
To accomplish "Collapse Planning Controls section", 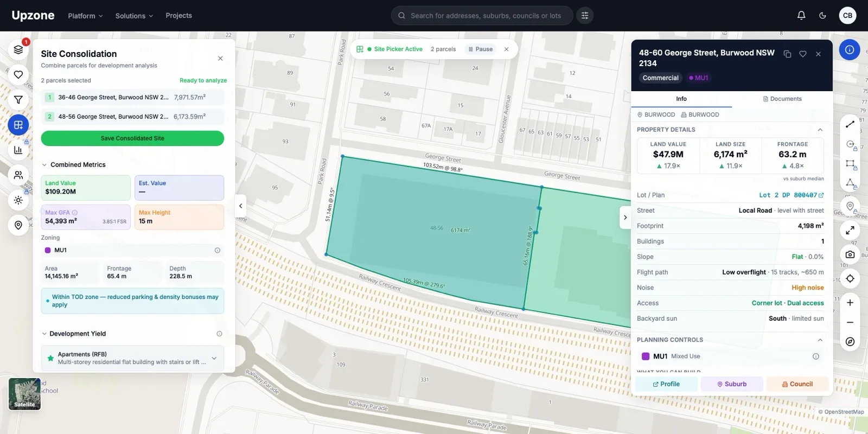I will point(820,340).
